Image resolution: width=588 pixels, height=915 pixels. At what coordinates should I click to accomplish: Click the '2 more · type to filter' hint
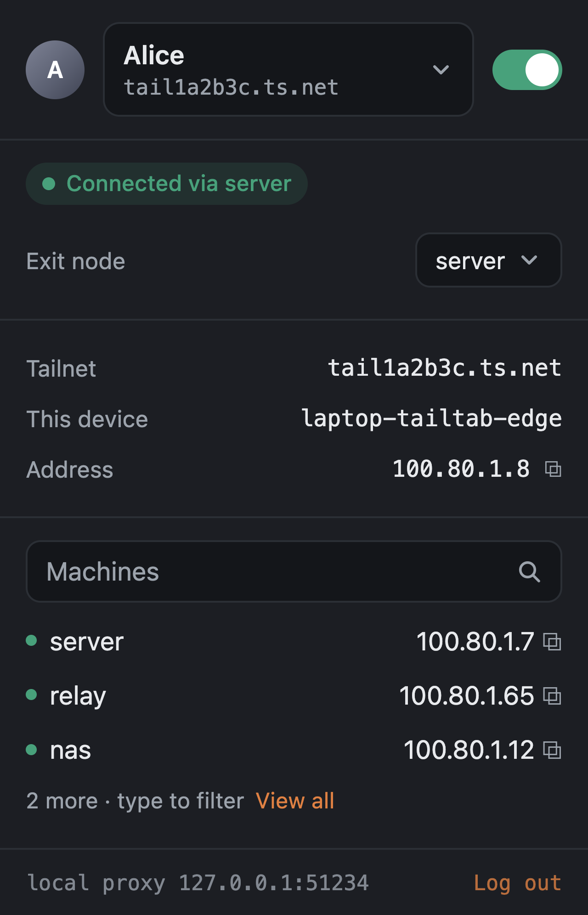pyautogui.click(x=135, y=801)
